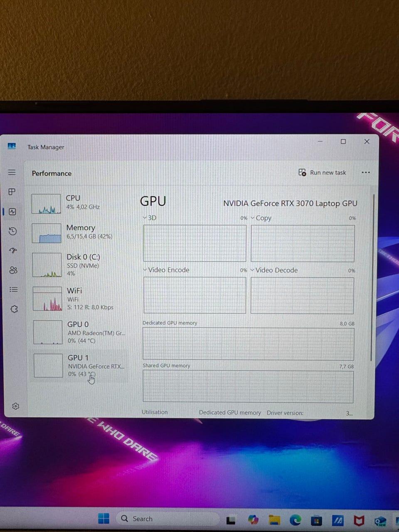Close the Task Manager window
This screenshot has height=532, width=399.
367,141
